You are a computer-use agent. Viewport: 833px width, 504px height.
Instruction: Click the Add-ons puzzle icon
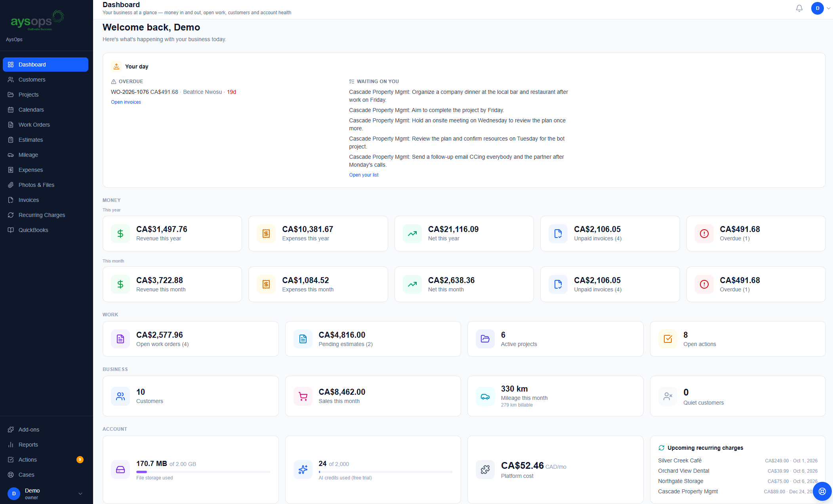click(11, 430)
